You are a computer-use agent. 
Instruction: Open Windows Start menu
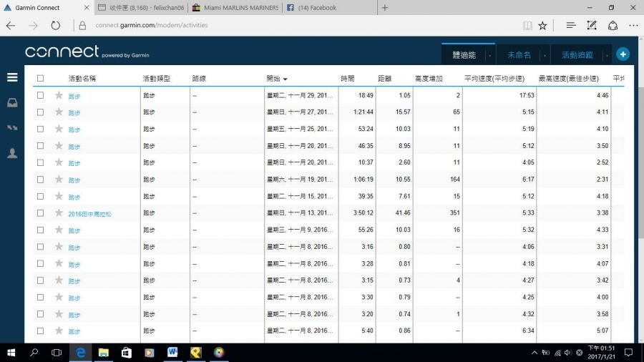click(11, 353)
